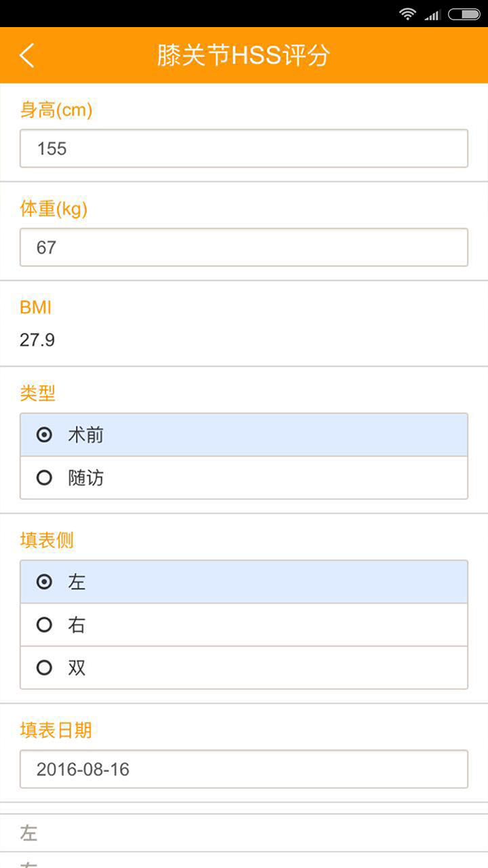This screenshot has width=488, height=868.
Task: Tap the 填表日期 label
Action: [x=56, y=730]
